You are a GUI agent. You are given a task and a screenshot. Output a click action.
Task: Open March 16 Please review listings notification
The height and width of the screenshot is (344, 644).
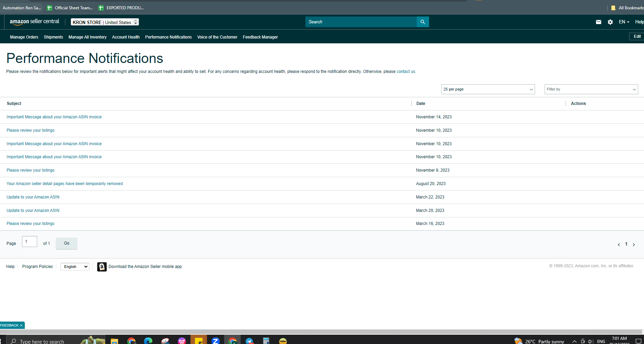coord(30,224)
